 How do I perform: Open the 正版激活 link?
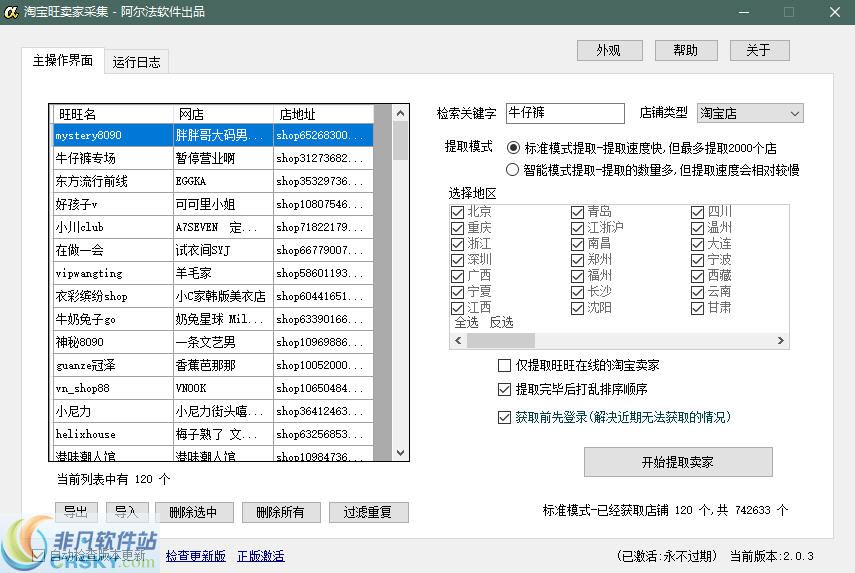(261, 556)
